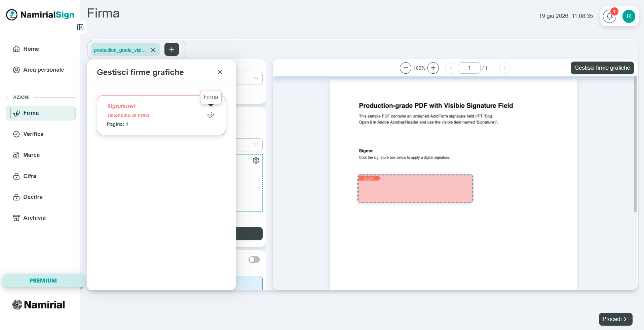The image size is (644, 330).
Task: Expand the lower dropdown chevron behind the panel
Action: click(256, 145)
